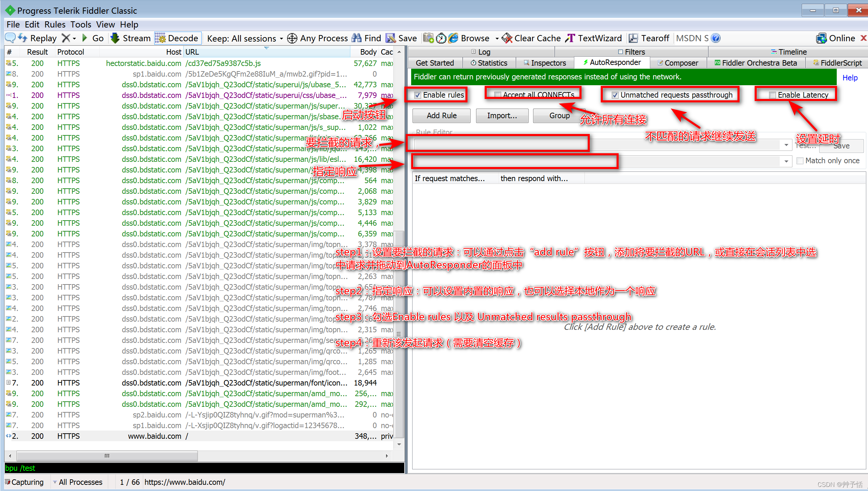Screen dimensions: 868x491
Task: Open the All Processes status filter
Action: pos(78,482)
